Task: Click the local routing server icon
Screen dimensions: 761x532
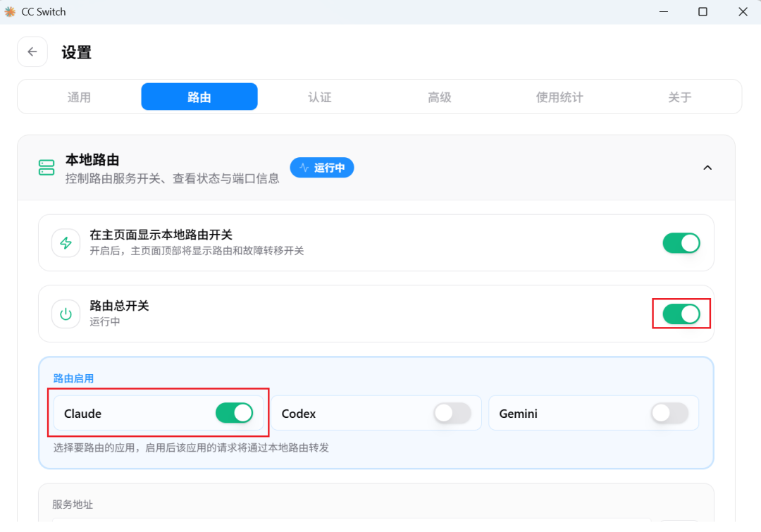Action: pos(47,168)
